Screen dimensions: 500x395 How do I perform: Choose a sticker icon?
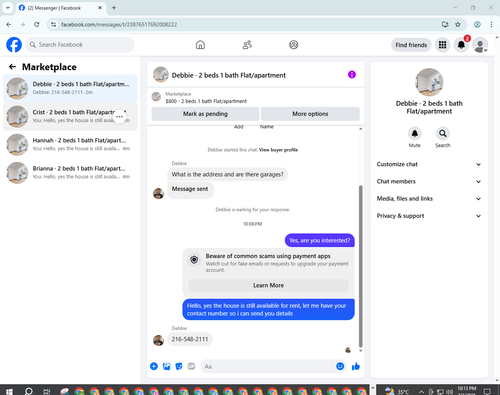tap(179, 366)
